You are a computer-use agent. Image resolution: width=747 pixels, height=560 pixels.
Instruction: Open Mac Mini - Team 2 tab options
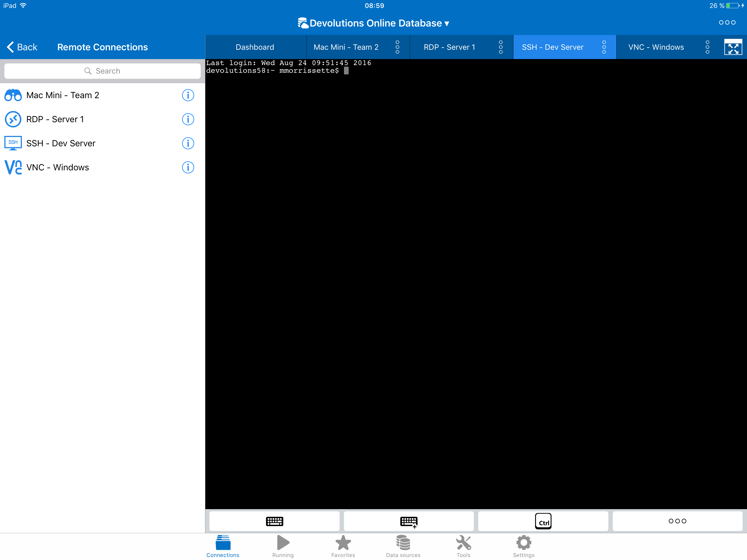click(x=397, y=47)
